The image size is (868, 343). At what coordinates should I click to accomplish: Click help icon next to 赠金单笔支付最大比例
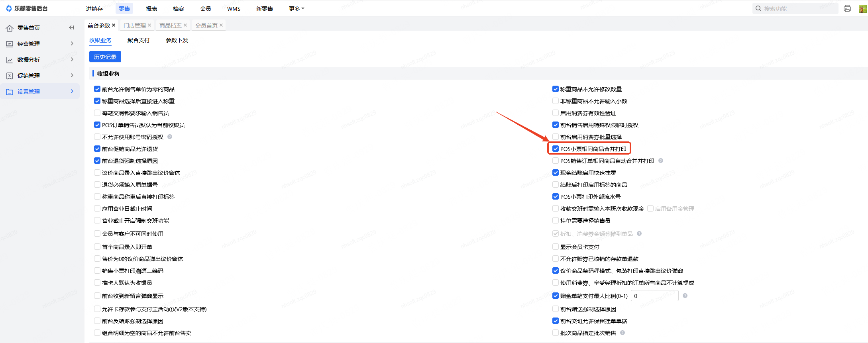685,296
